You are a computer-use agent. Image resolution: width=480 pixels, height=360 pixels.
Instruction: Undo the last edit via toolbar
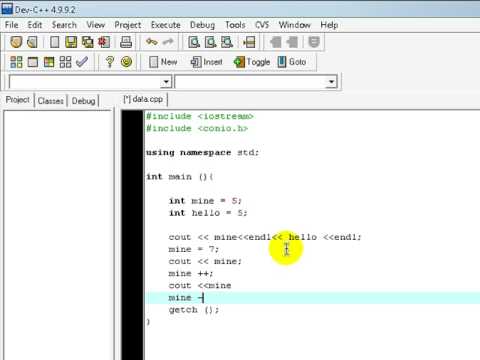[x=152, y=42]
